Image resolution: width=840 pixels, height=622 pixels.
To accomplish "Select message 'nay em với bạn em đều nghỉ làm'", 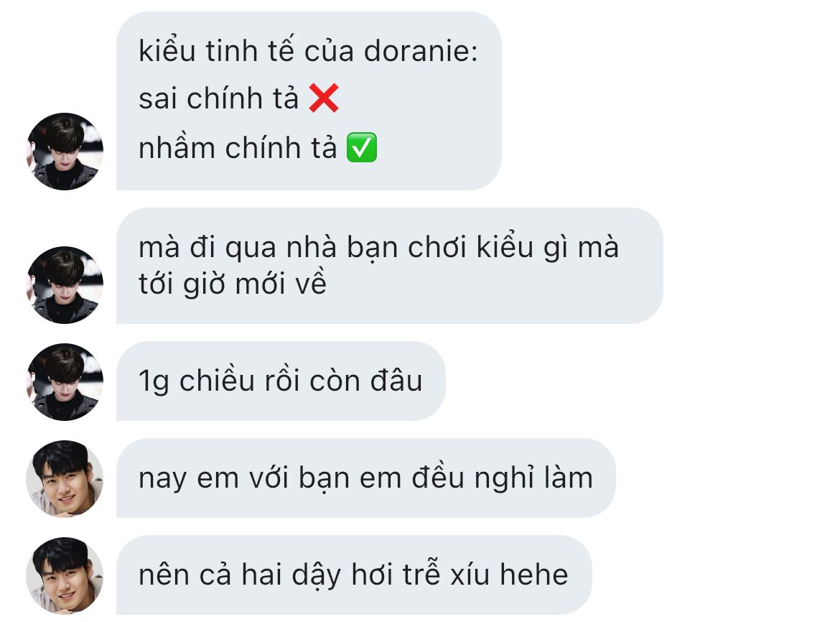I will 366,478.
